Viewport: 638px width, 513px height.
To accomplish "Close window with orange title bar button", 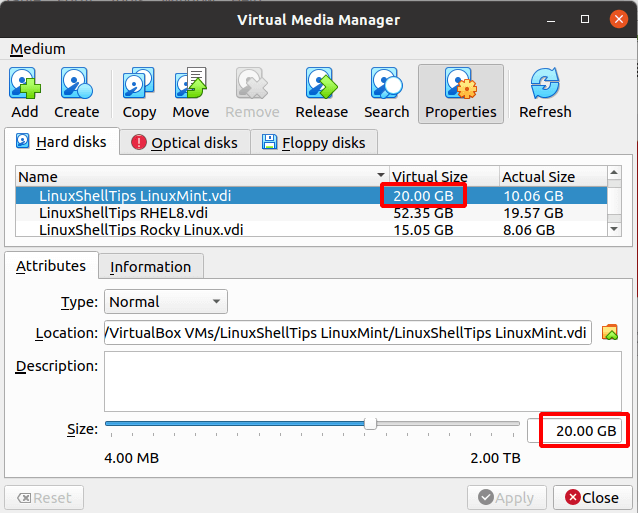I will (619, 19).
